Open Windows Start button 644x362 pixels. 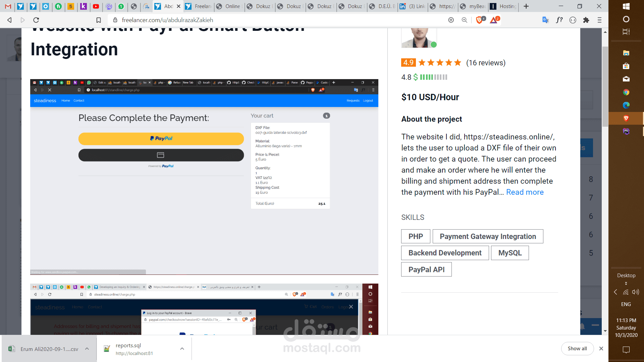coord(626,6)
